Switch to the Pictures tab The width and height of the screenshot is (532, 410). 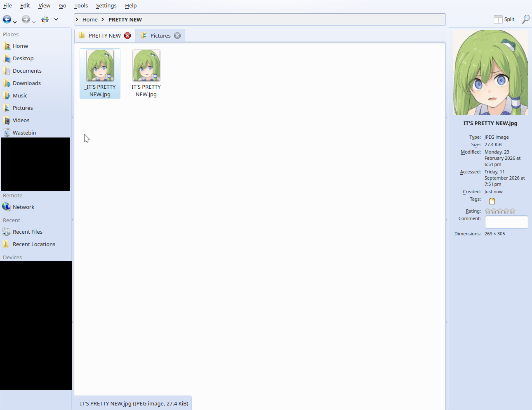(160, 36)
